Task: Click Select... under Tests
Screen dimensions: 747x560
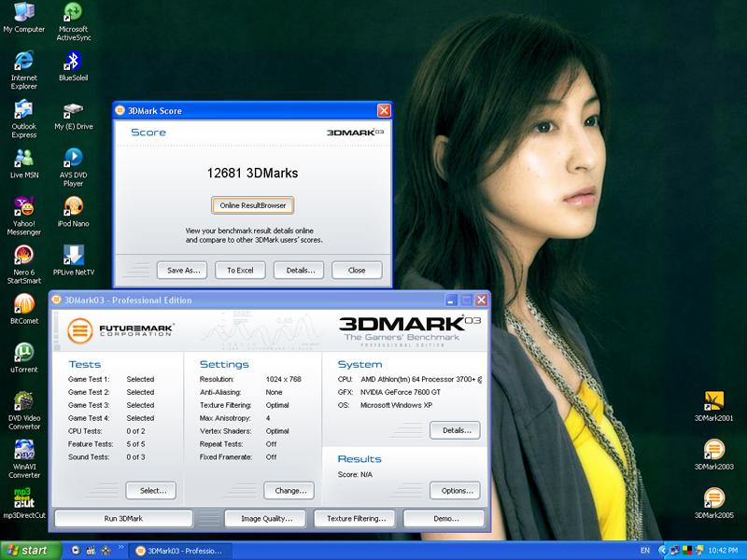Action: [151, 491]
